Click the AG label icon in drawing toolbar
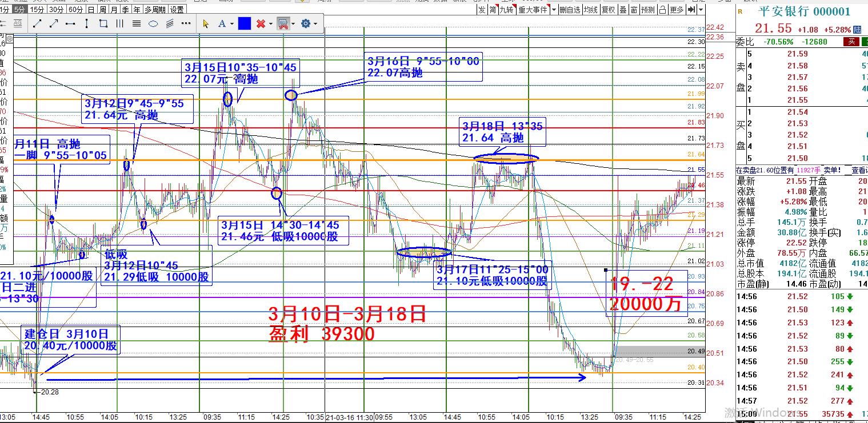 coord(18,23)
